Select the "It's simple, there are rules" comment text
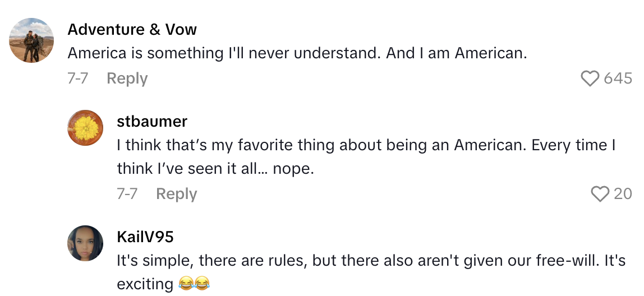 coord(371,261)
